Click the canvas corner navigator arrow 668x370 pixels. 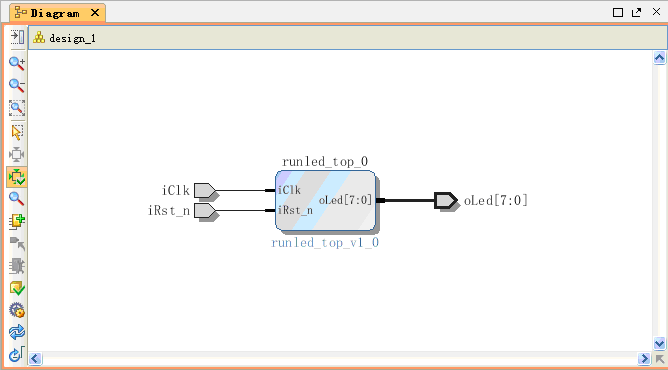tap(660, 359)
